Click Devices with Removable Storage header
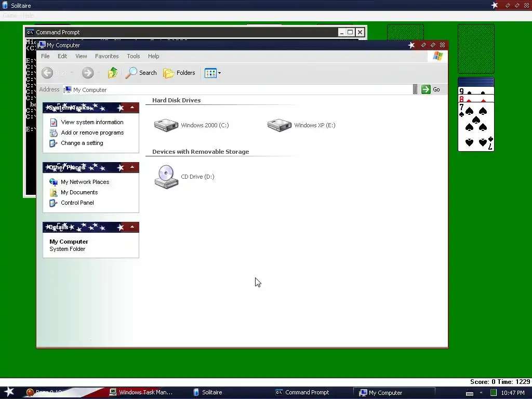This screenshot has height=399, width=532. click(201, 152)
